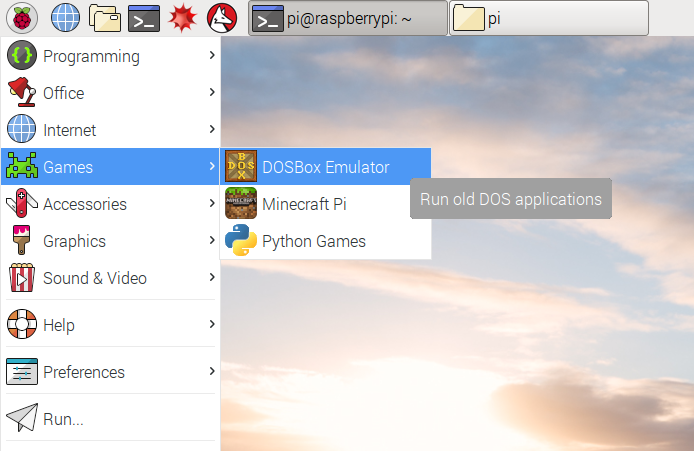Open the Raspberry Pi main menu button

tap(22, 18)
